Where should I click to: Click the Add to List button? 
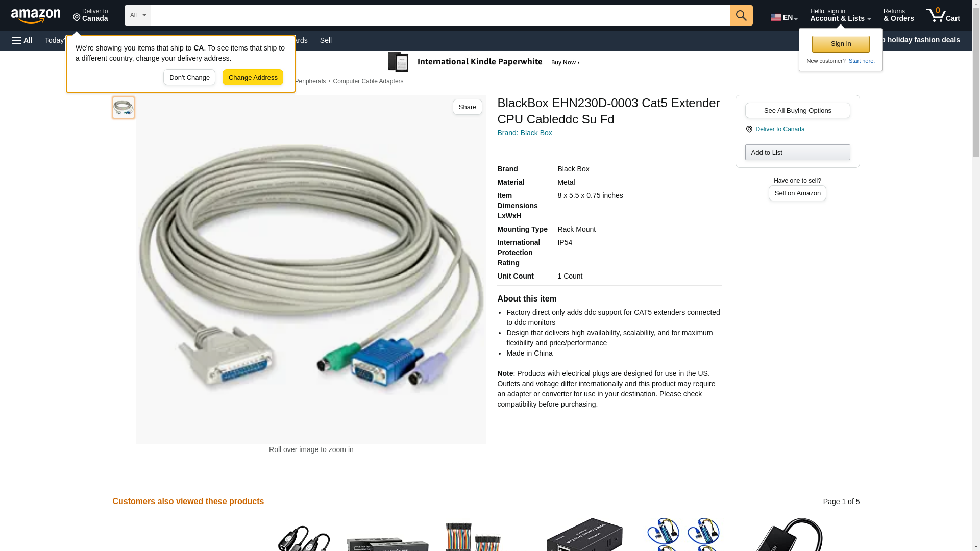[x=797, y=152]
